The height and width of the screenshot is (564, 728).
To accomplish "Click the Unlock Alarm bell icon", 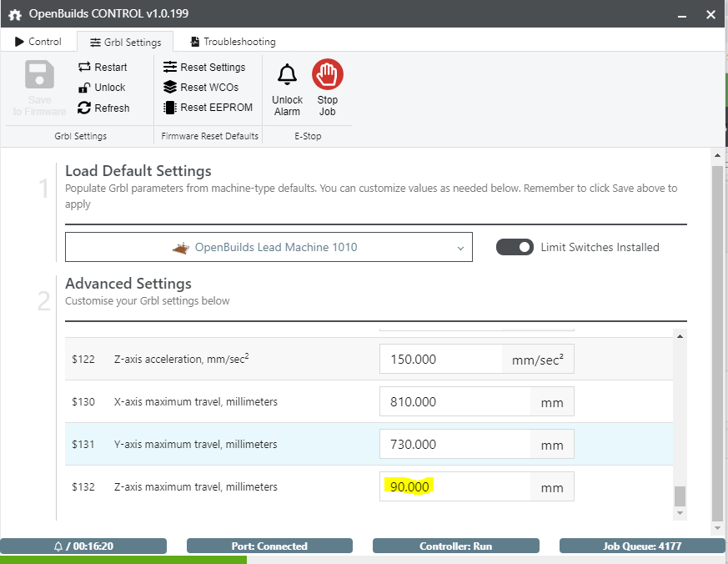I will coord(287,75).
